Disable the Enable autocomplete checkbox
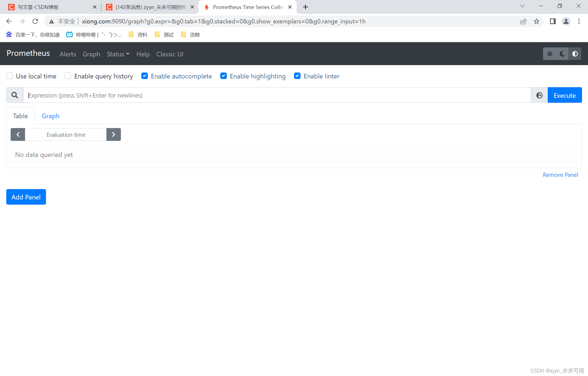588x376 pixels. click(145, 76)
